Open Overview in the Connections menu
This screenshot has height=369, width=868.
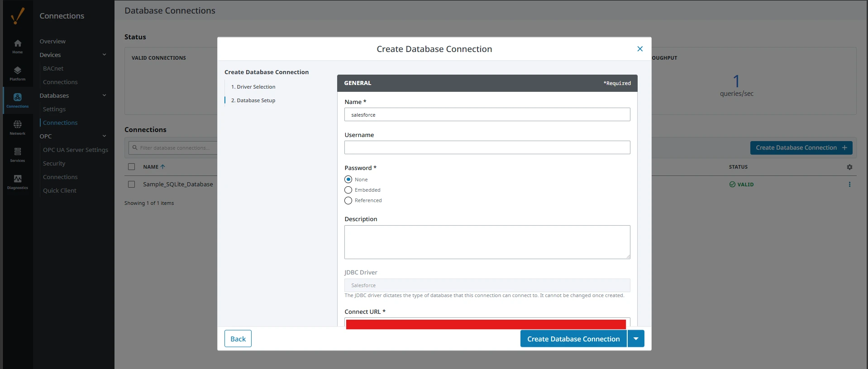[x=52, y=41]
